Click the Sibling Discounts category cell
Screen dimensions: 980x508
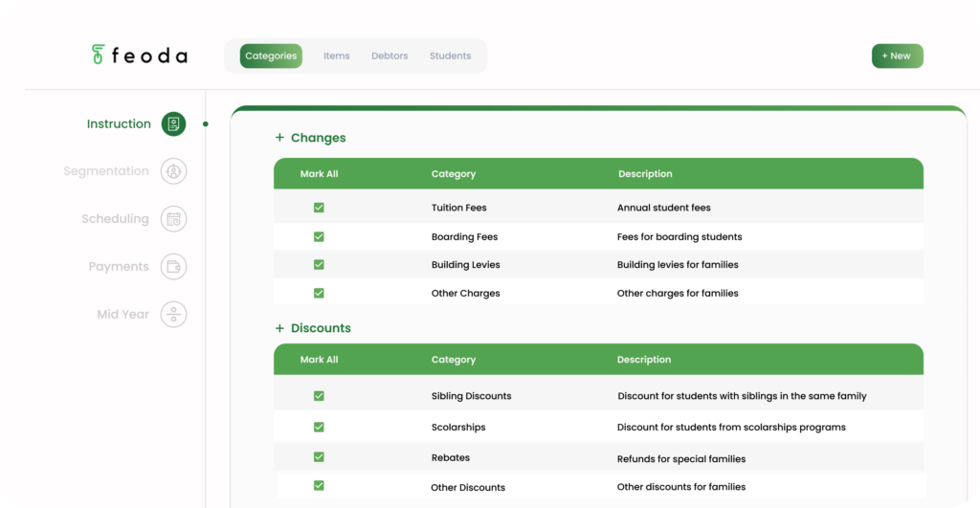pos(471,396)
